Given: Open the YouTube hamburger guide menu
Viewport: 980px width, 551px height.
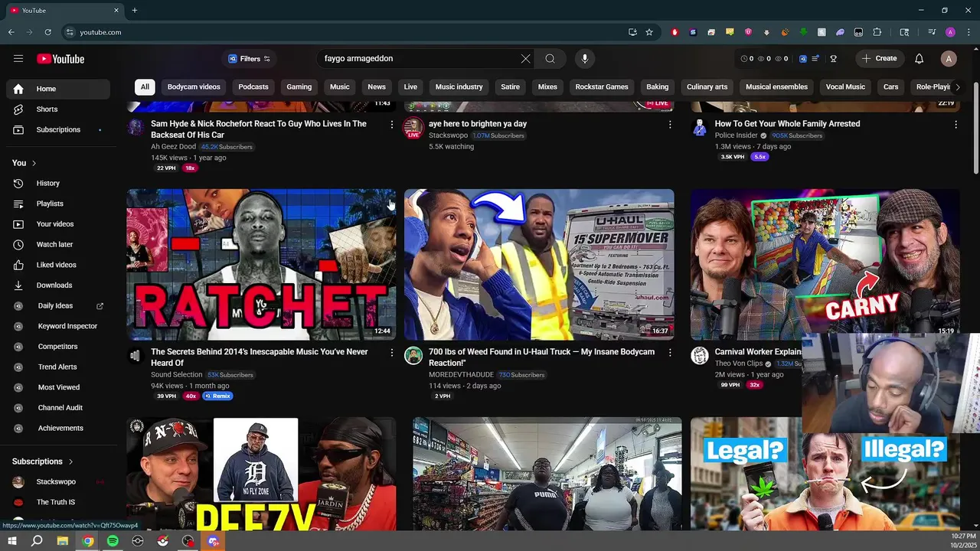Looking at the screenshot, I should tap(18, 59).
